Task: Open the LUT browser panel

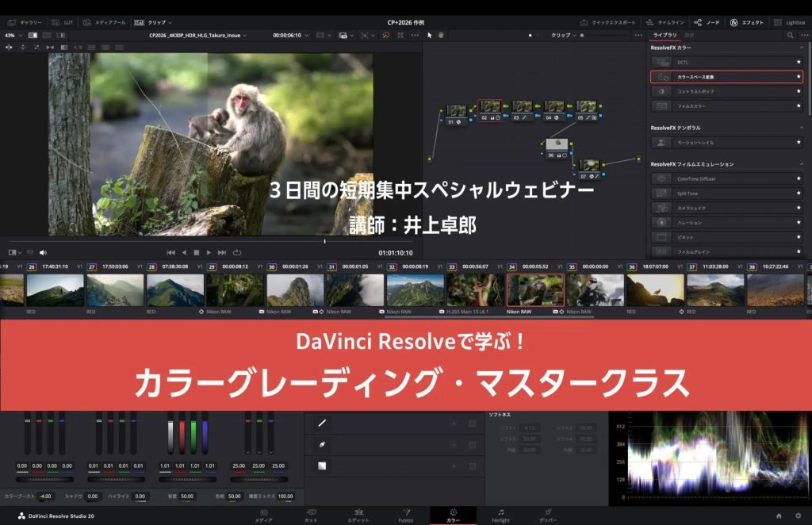Action: tap(65, 22)
